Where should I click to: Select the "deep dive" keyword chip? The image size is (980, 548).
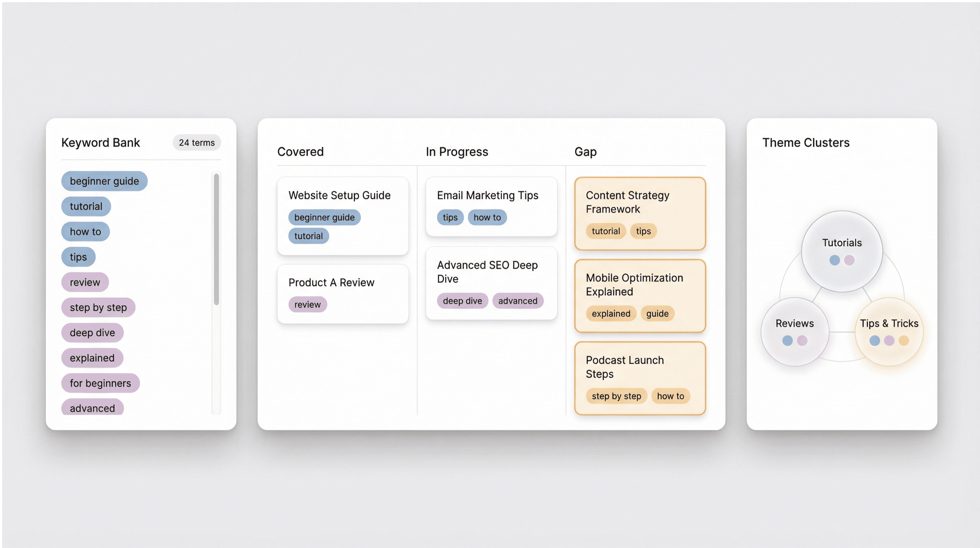point(92,333)
